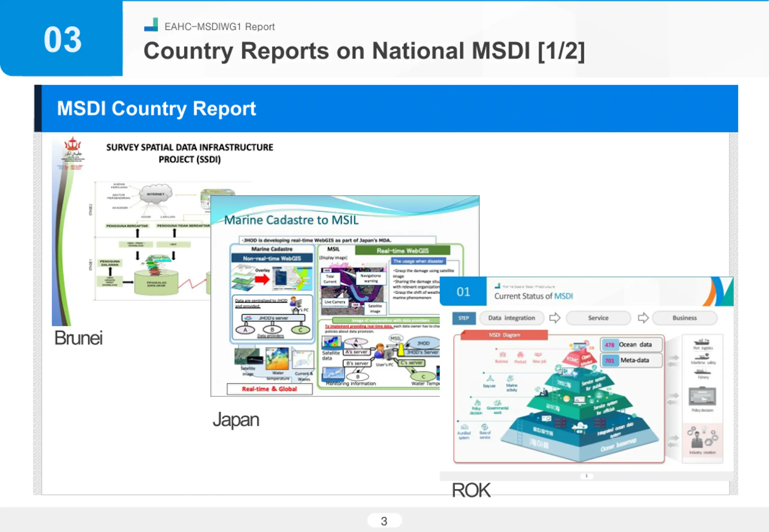Click the PENGGUNA DALAMAN box
The width and height of the screenshot is (769, 532).
click(x=110, y=263)
